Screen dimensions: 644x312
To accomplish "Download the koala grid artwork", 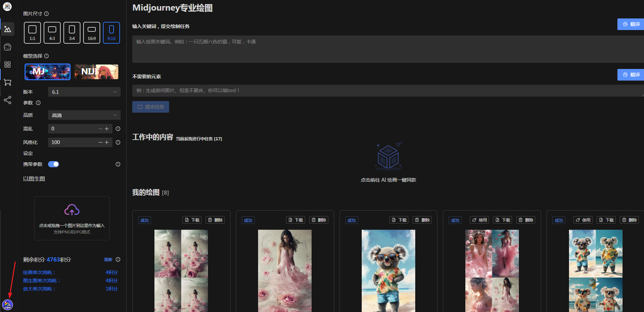I will coord(606,220).
